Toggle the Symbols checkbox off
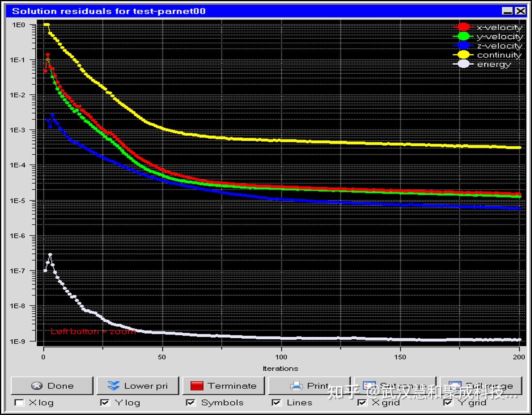The image size is (532, 415). tap(191, 403)
